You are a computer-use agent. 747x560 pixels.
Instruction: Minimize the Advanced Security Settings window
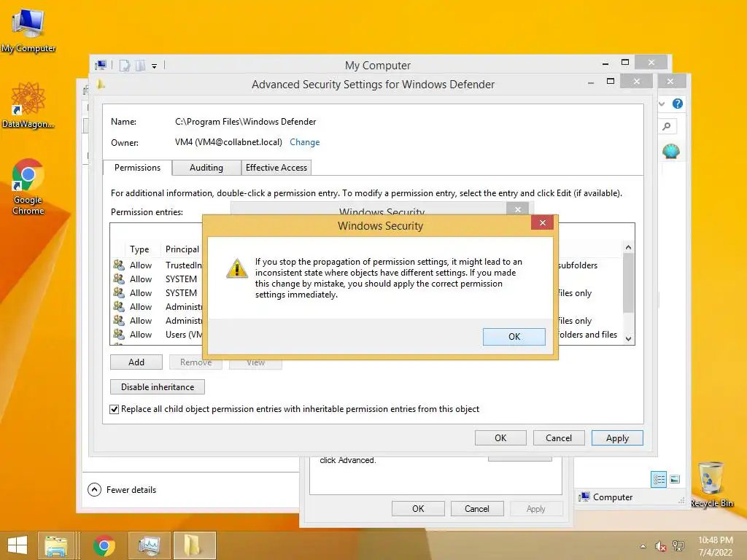[591, 82]
